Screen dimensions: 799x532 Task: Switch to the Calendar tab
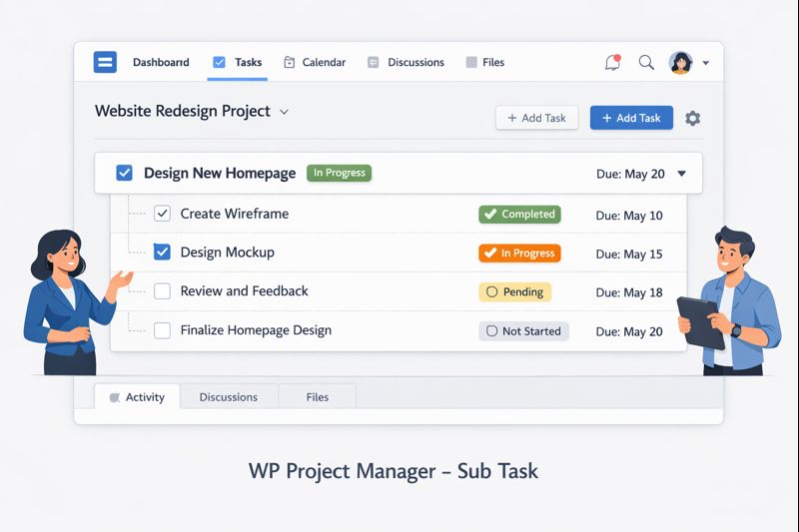tap(324, 62)
